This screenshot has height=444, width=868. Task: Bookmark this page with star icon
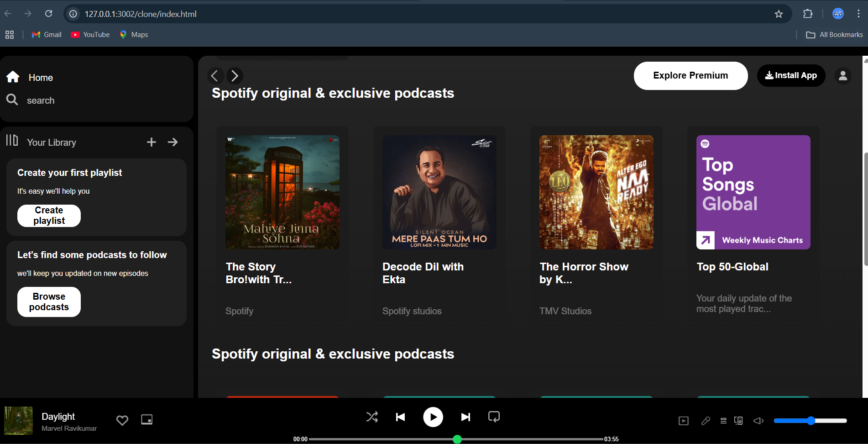(779, 14)
